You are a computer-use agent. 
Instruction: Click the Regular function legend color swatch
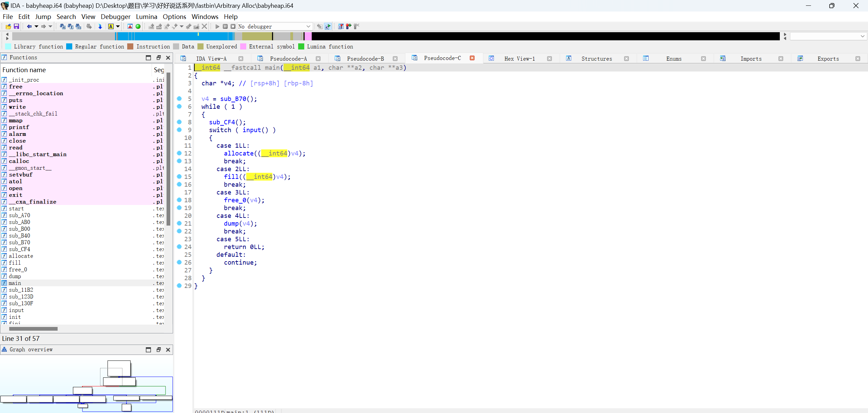pyautogui.click(x=69, y=47)
